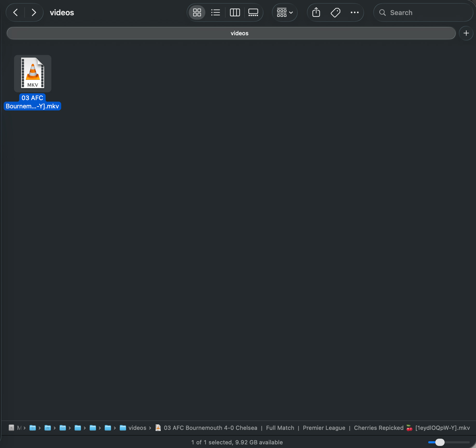Adjust the icon size slider
The width and height of the screenshot is (476, 448).
[440, 443]
